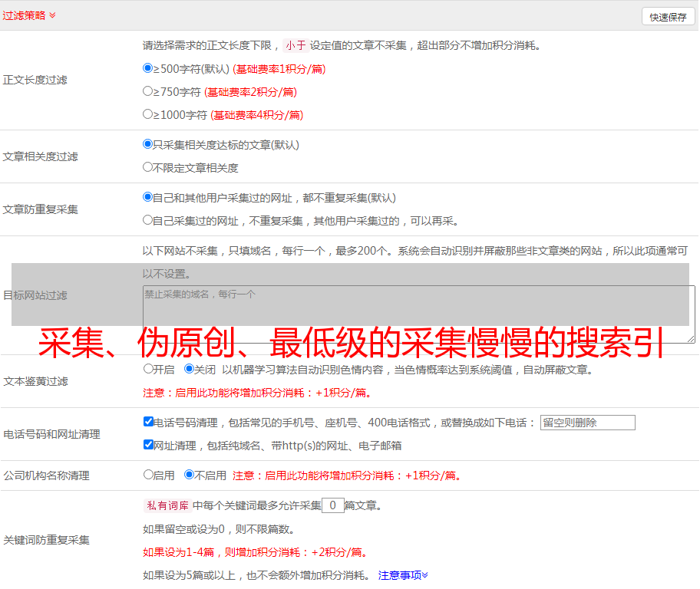Select the ≥750字符 length option
The height and width of the screenshot is (589, 700).
148,91
